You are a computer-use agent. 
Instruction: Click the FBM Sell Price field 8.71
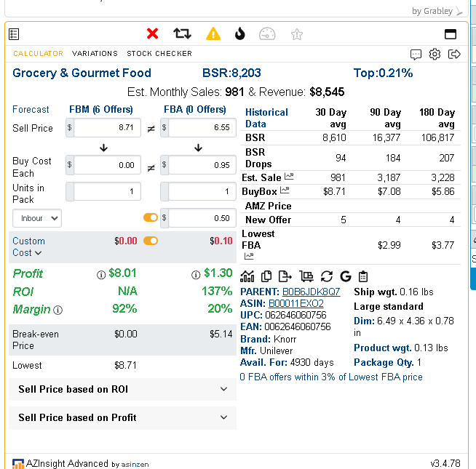107,127
